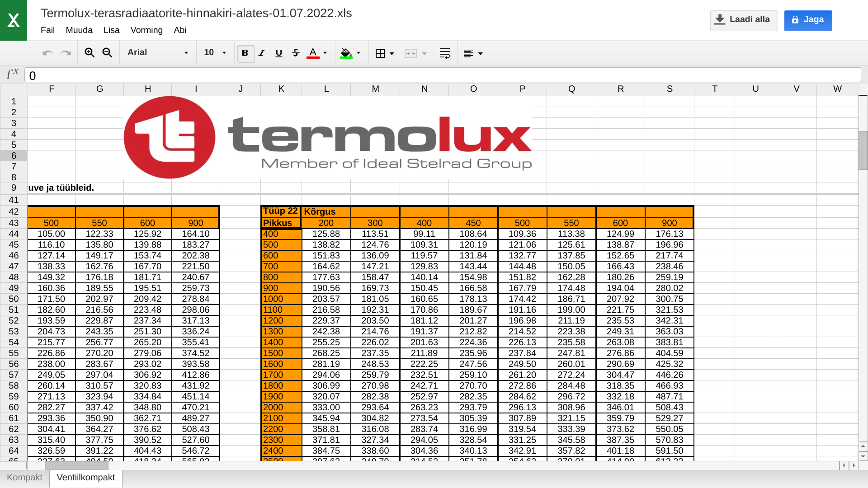868x488 pixels.
Task: Click the Laadi alla download button
Action: [744, 20]
